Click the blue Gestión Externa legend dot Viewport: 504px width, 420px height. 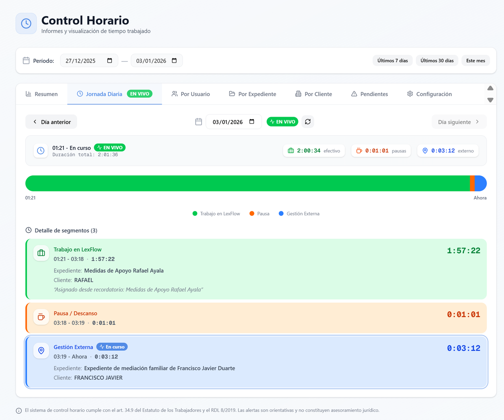[x=281, y=214]
